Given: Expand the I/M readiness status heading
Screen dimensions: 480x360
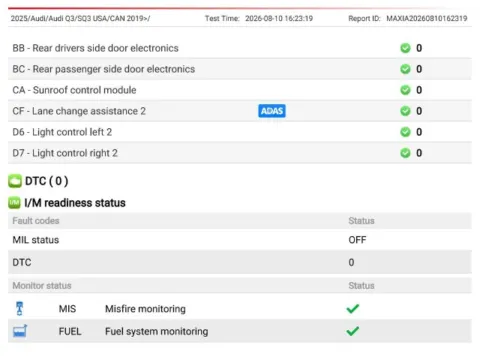Looking at the screenshot, I should point(75,203).
